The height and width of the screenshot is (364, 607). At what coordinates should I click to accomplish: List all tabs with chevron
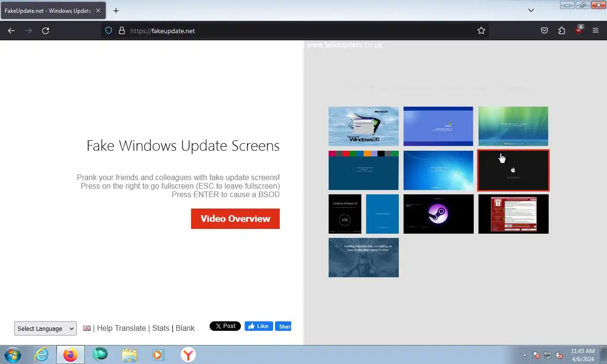[531, 10]
